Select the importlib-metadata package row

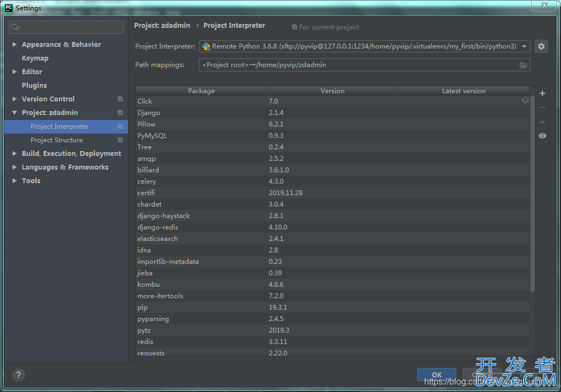(333, 262)
